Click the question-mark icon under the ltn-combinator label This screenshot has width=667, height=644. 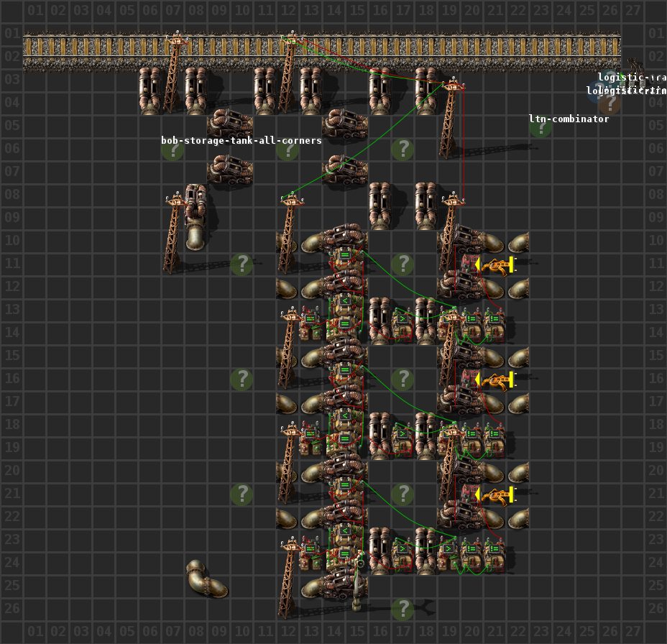(x=540, y=126)
